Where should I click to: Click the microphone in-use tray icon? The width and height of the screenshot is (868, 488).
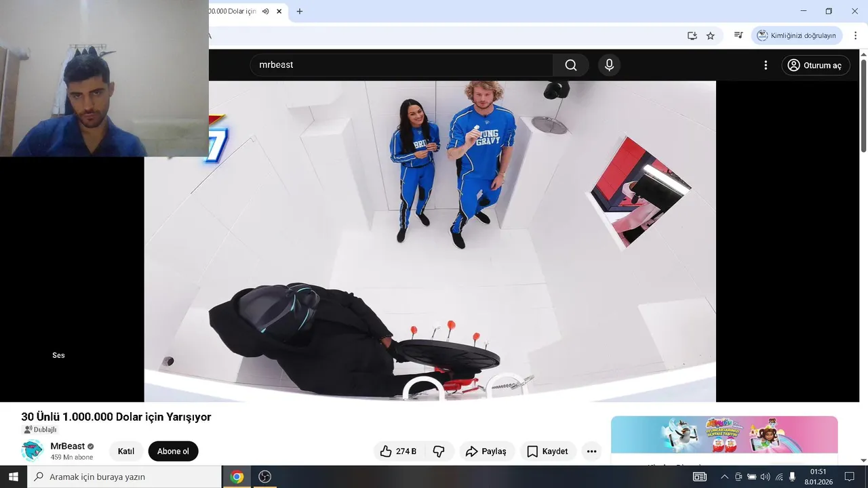(x=792, y=477)
